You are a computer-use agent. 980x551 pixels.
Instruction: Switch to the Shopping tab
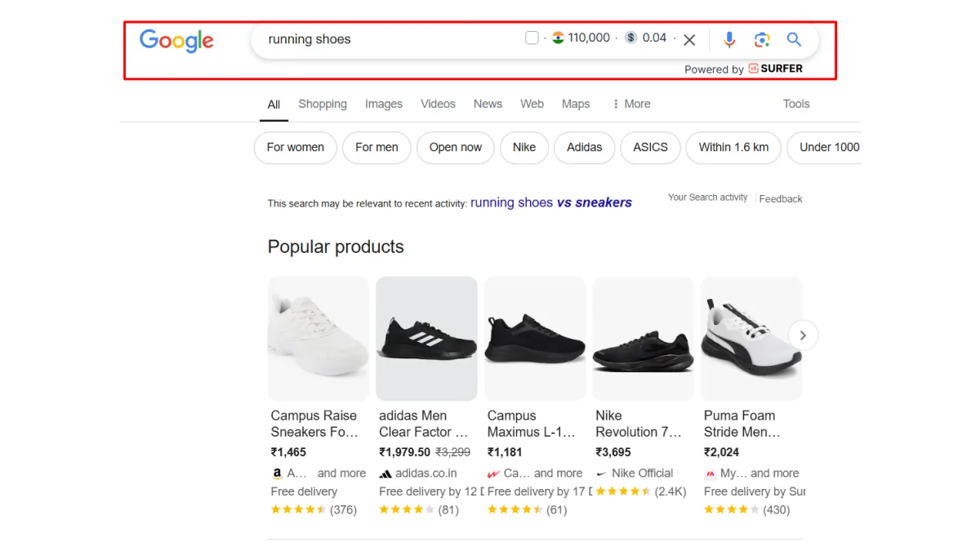click(323, 104)
